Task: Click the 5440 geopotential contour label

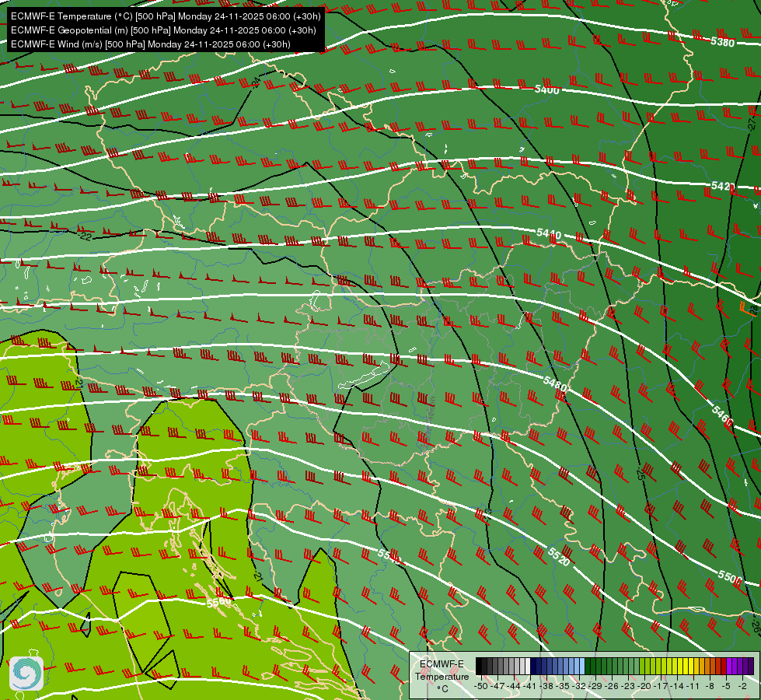Action: (x=549, y=233)
